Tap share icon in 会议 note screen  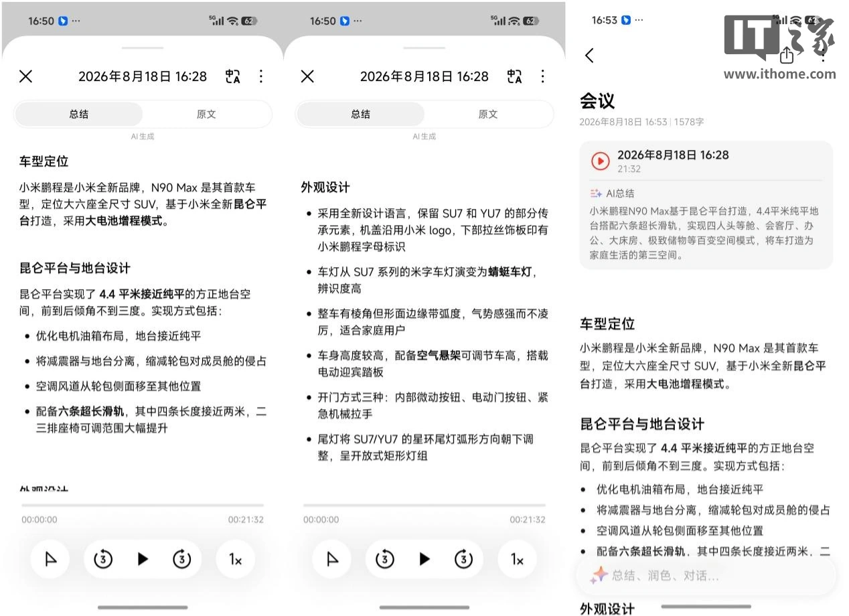coord(787,55)
